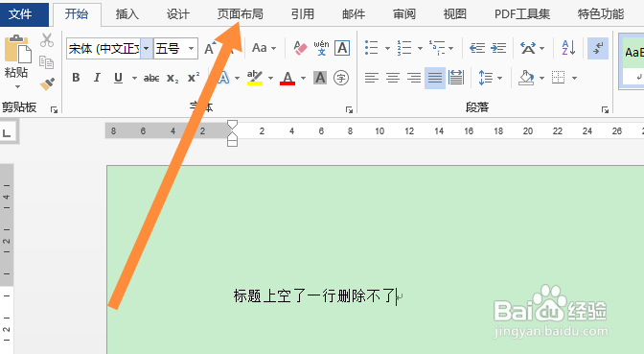Expand the Paste options arrow

17,86
